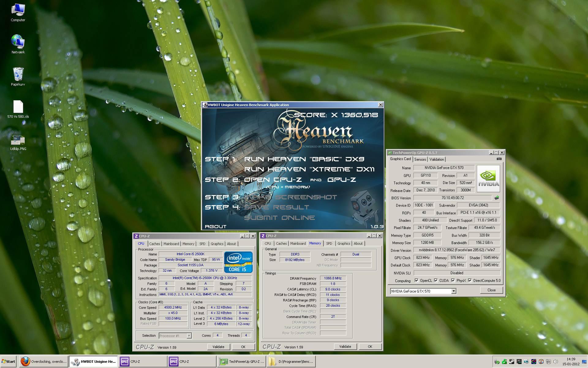Image resolution: width=588 pixels, height=368 pixels.
Task: Click the GPU-Z screenshot camera icon
Action: coord(499,159)
